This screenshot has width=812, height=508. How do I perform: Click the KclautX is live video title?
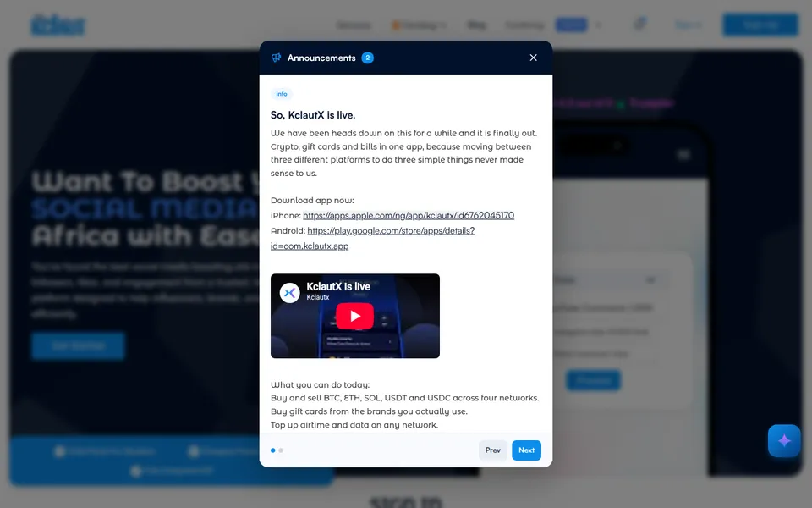338,286
